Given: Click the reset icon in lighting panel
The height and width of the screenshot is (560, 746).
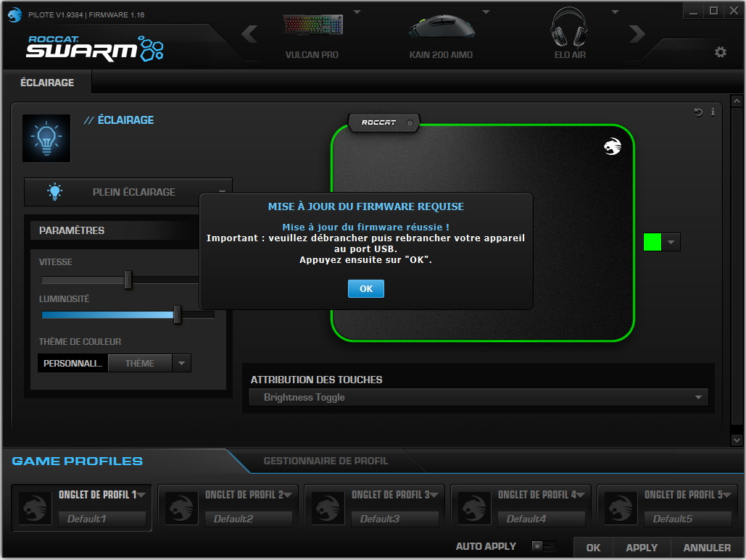Looking at the screenshot, I should [698, 112].
